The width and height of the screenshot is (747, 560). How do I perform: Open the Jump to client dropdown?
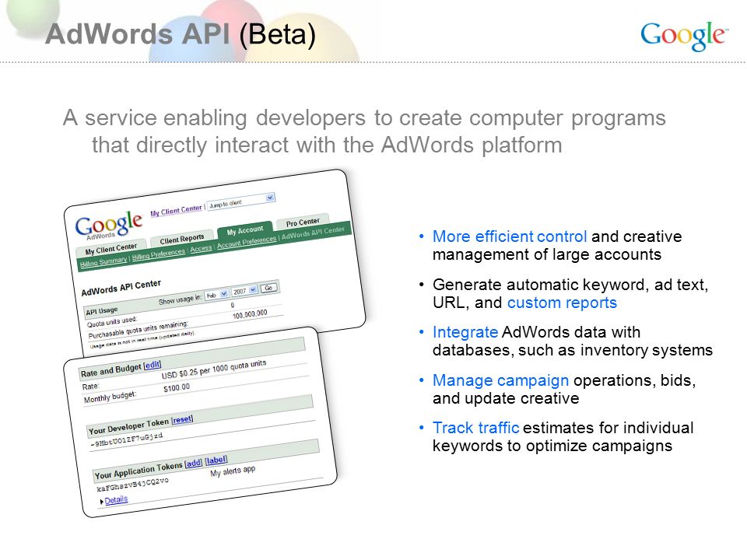pyautogui.click(x=241, y=201)
